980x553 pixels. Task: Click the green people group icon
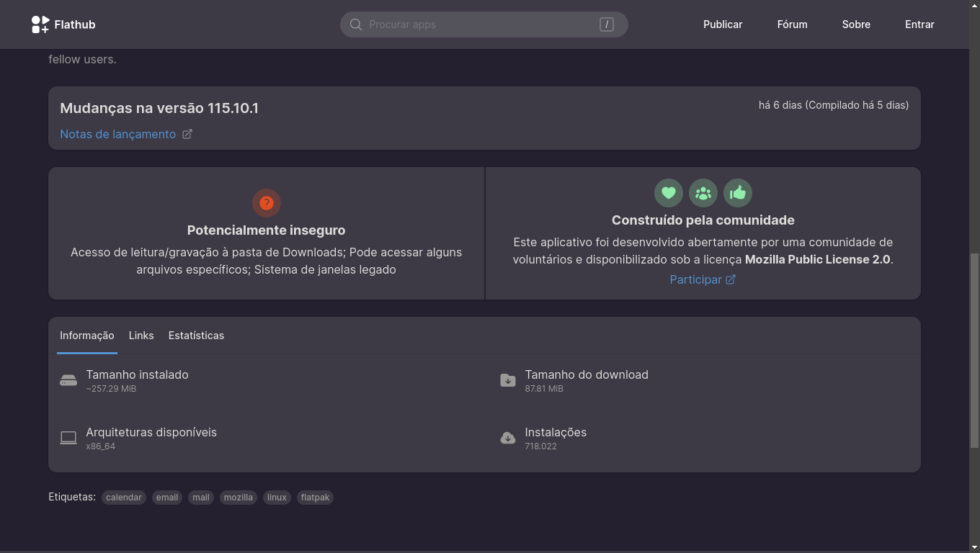[x=703, y=192]
